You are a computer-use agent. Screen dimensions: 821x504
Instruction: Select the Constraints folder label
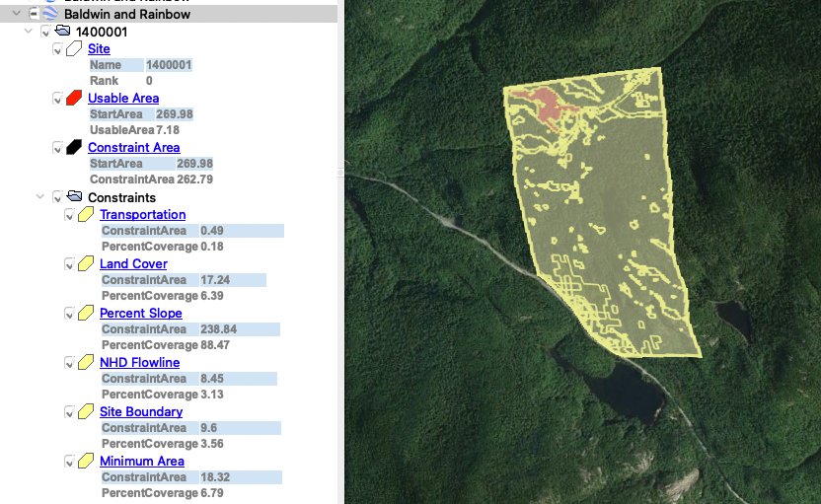point(122,197)
